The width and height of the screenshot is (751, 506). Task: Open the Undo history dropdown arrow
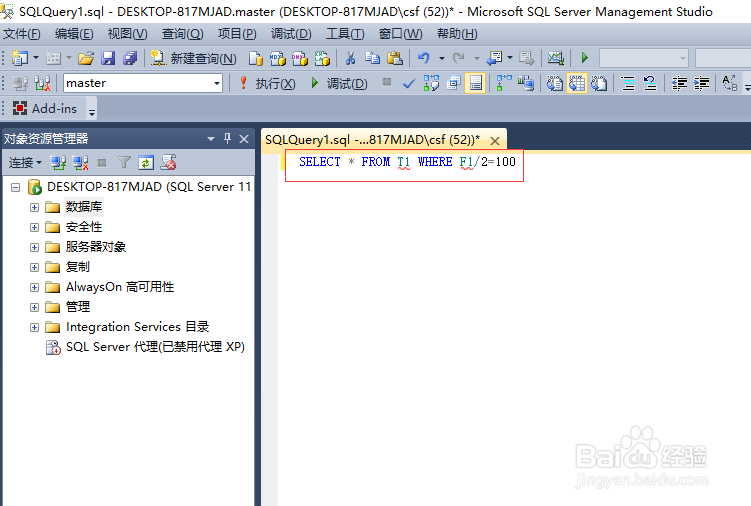pyautogui.click(x=442, y=58)
